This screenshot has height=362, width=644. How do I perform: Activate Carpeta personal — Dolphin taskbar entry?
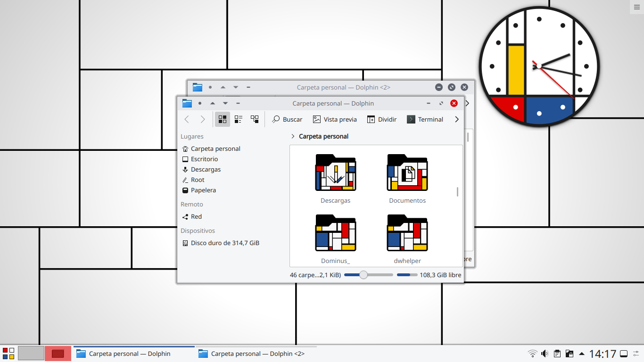134,354
